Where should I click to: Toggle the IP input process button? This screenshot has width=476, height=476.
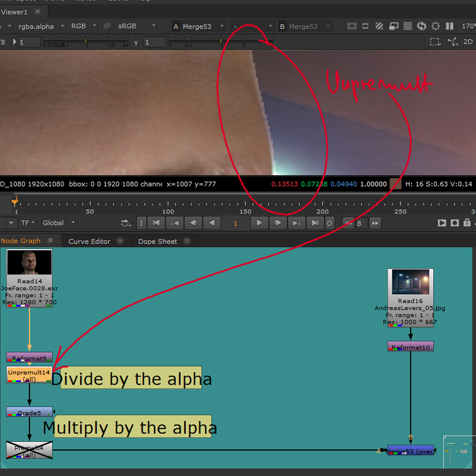[107, 26]
